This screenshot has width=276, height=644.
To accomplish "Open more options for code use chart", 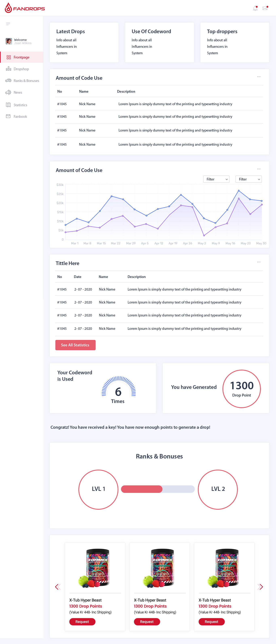I will (259, 169).
